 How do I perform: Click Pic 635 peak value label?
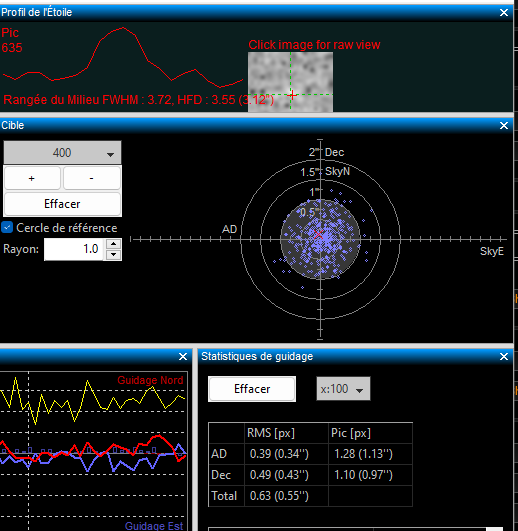(x=12, y=40)
